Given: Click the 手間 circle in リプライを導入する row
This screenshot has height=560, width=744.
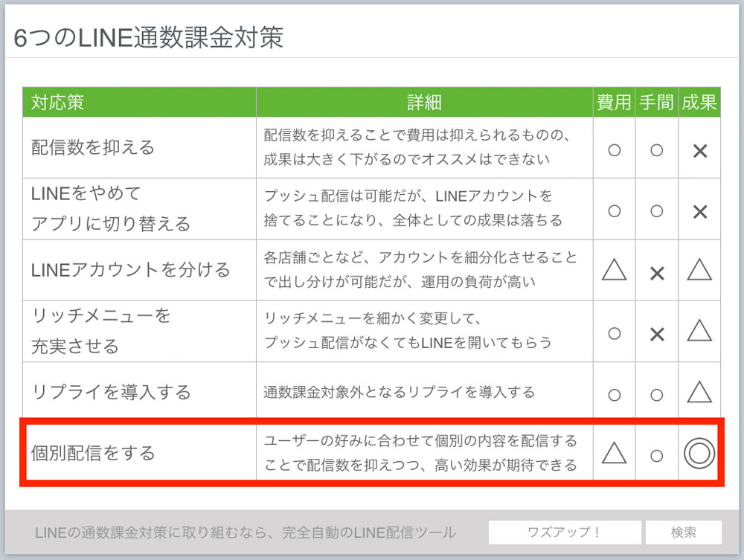Looking at the screenshot, I should point(657,395).
